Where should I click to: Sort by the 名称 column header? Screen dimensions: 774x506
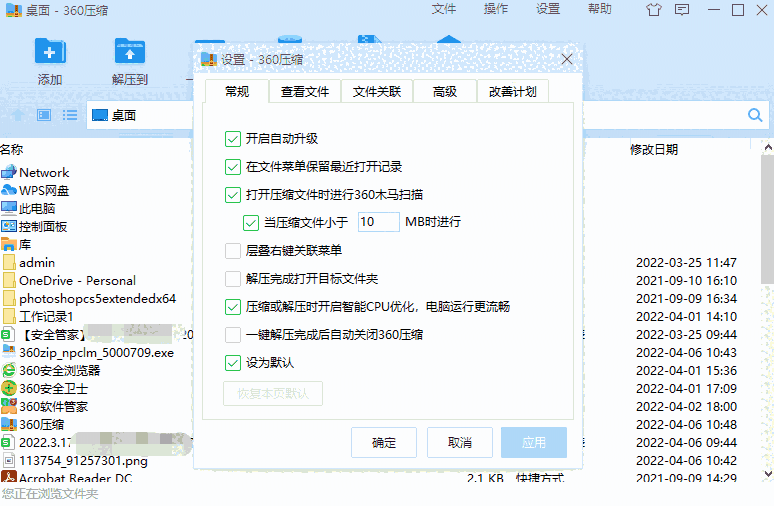[x=12, y=149]
